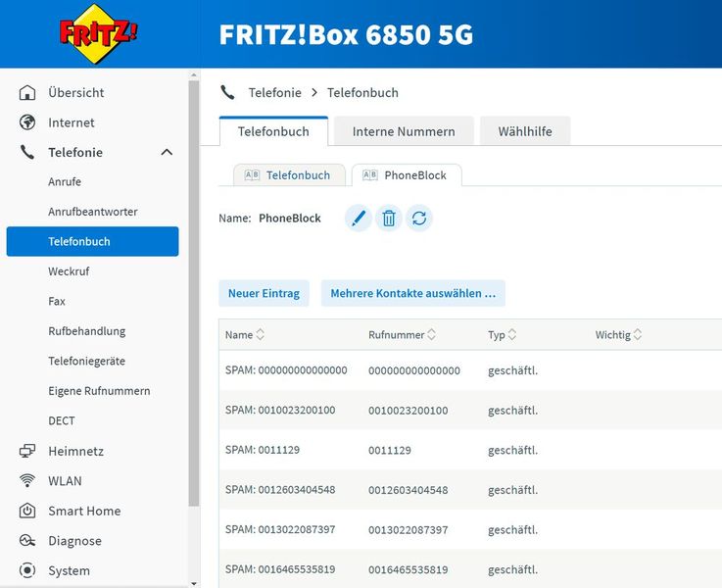This screenshot has width=722, height=588.
Task: Select entry SPAM: 0016465535819
Action: pyautogui.click(x=280, y=569)
